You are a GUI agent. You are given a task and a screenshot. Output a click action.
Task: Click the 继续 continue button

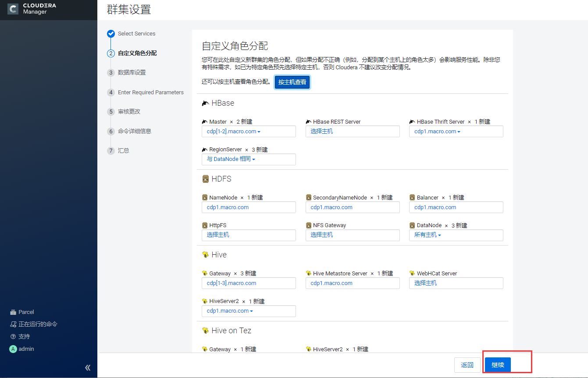click(x=498, y=365)
